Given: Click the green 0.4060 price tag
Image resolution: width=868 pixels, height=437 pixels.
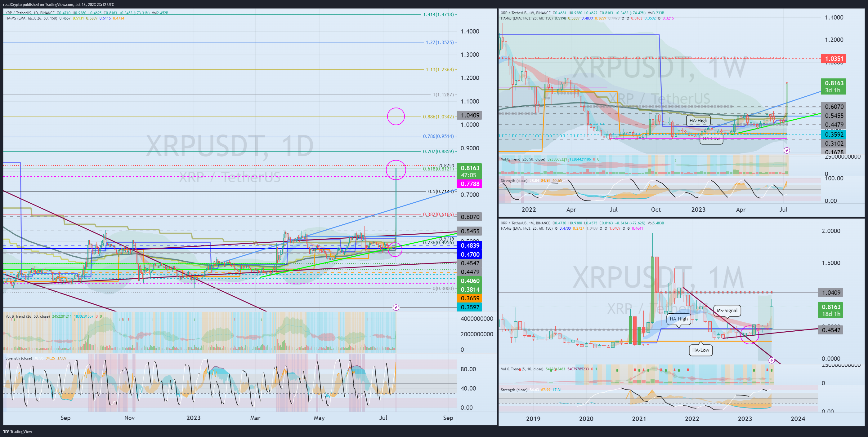Looking at the screenshot, I should (x=469, y=281).
